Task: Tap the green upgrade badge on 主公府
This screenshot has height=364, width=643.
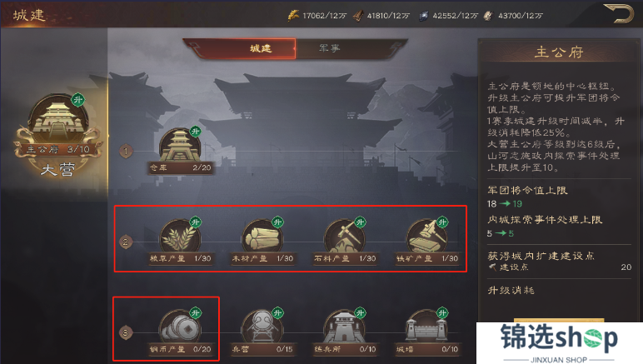Action: (x=78, y=99)
